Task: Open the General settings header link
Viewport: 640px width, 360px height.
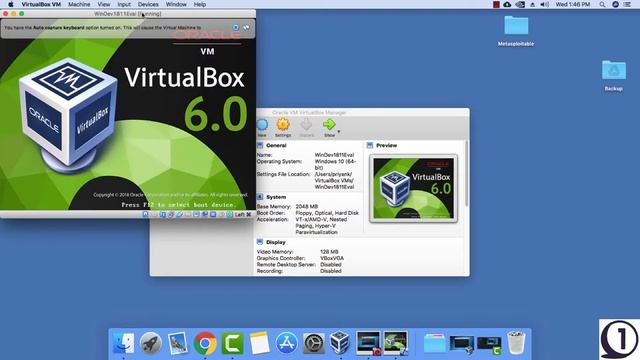Action: (x=276, y=145)
